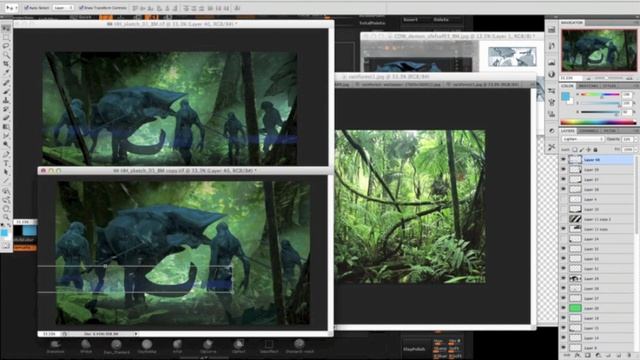The width and height of the screenshot is (640, 360).
Task: Open the document status bar arrow menu
Action: coord(136,334)
